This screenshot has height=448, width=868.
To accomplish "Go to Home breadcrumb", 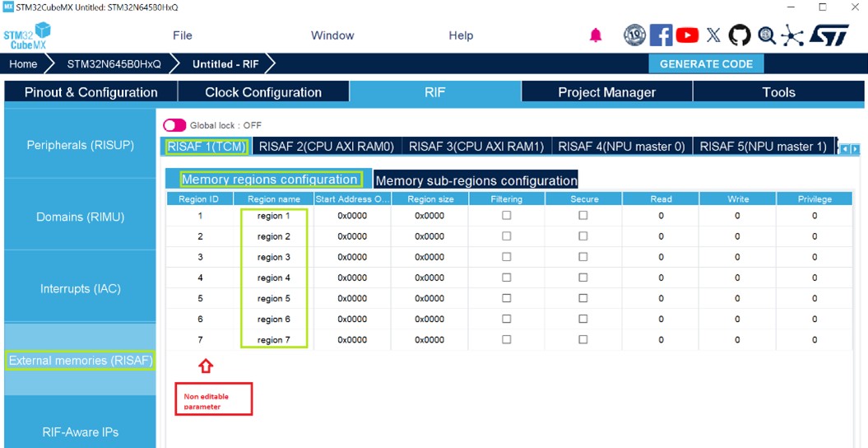I will pyautogui.click(x=23, y=63).
